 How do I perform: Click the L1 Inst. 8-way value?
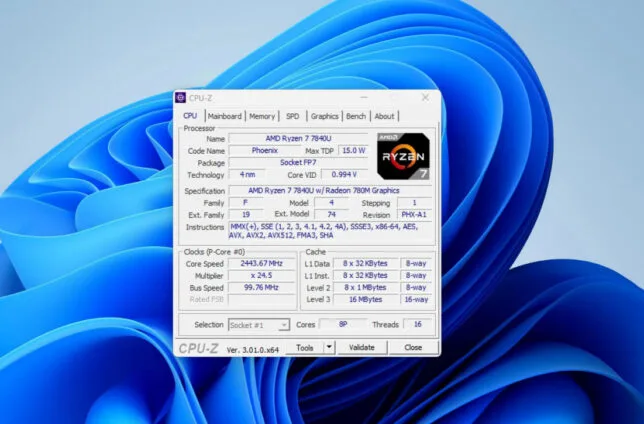[416, 275]
